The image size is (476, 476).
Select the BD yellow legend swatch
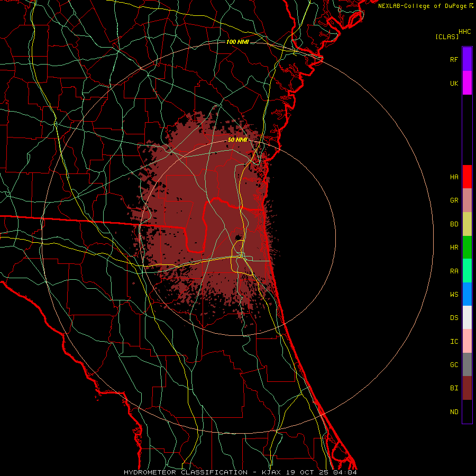(467, 224)
